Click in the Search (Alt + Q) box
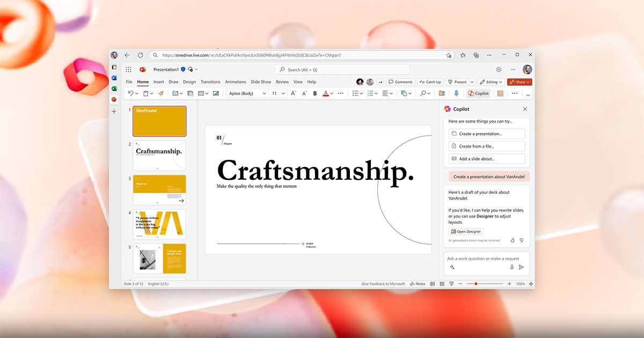Viewport: 644px width, 338px height. click(x=342, y=69)
